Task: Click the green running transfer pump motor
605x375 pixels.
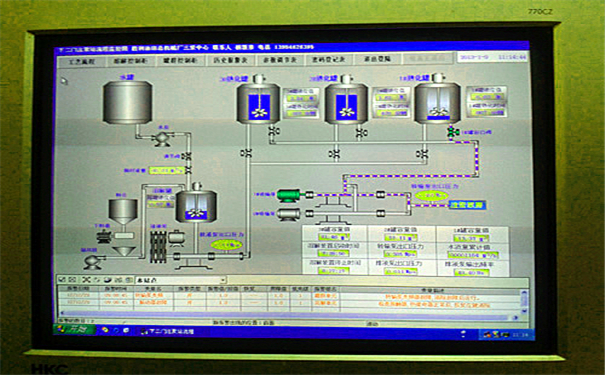Action: pyautogui.click(x=289, y=195)
